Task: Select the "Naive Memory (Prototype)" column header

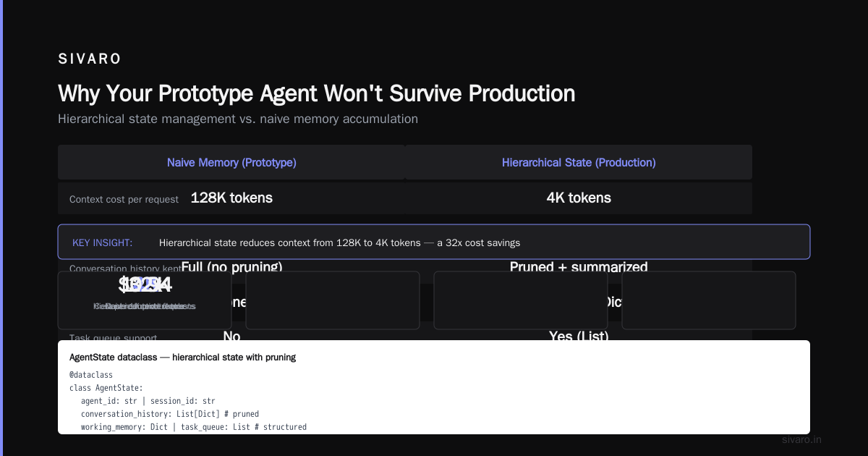Action: [231, 162]
